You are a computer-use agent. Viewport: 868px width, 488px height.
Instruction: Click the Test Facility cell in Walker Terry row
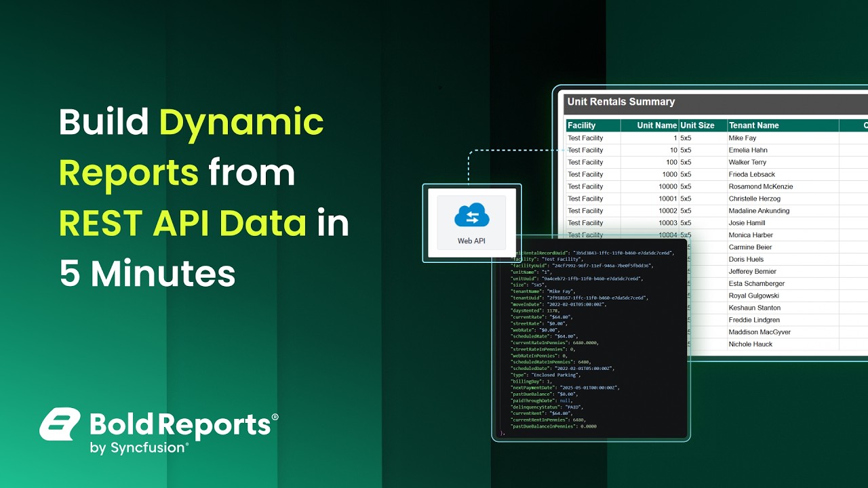pyautogui.click(x=585, y=163)
